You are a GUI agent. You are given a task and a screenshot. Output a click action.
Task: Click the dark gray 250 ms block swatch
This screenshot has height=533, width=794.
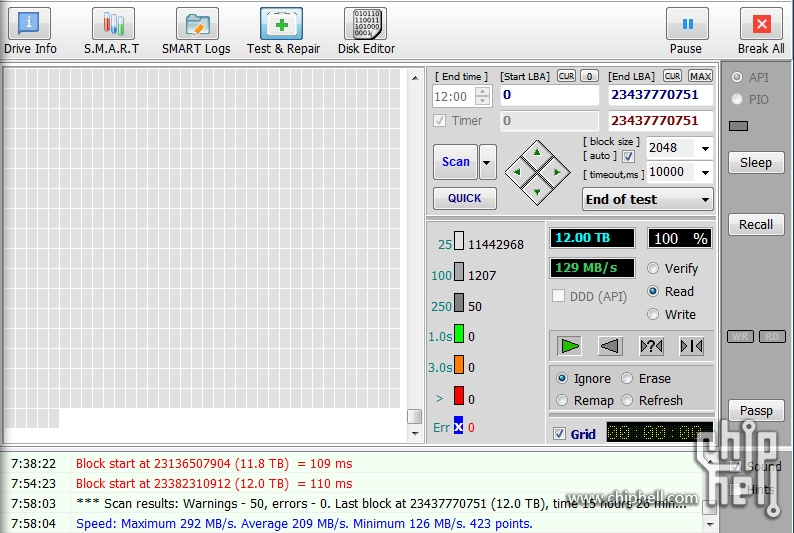[x=458, y=303]
